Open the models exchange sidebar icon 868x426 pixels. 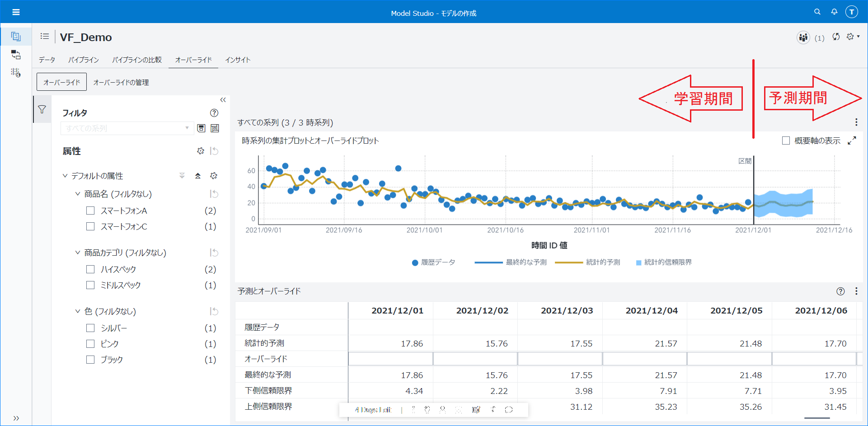[x=16, y=55]
